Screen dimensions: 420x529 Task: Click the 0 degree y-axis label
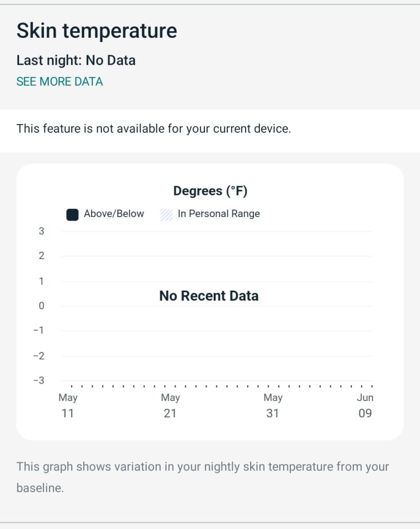pos(41,306)
